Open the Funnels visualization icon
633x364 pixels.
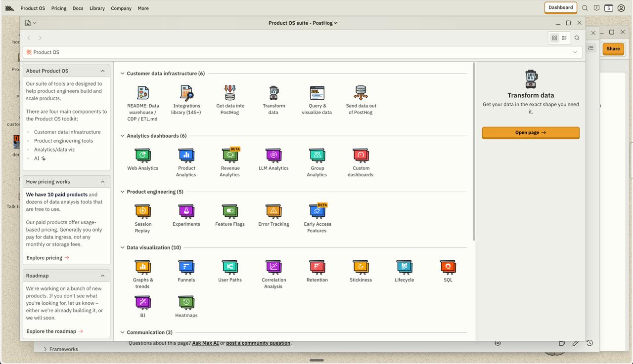point(186,267)
